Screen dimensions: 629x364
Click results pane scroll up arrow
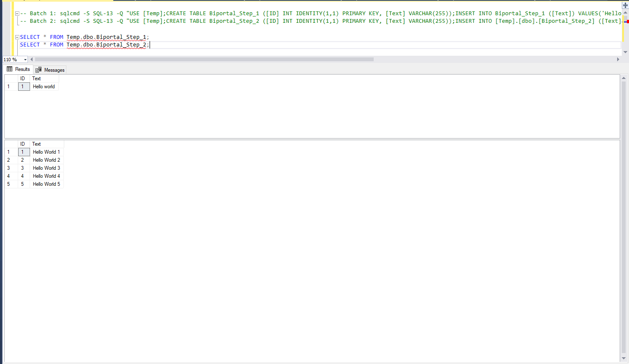tap(624, 78)
